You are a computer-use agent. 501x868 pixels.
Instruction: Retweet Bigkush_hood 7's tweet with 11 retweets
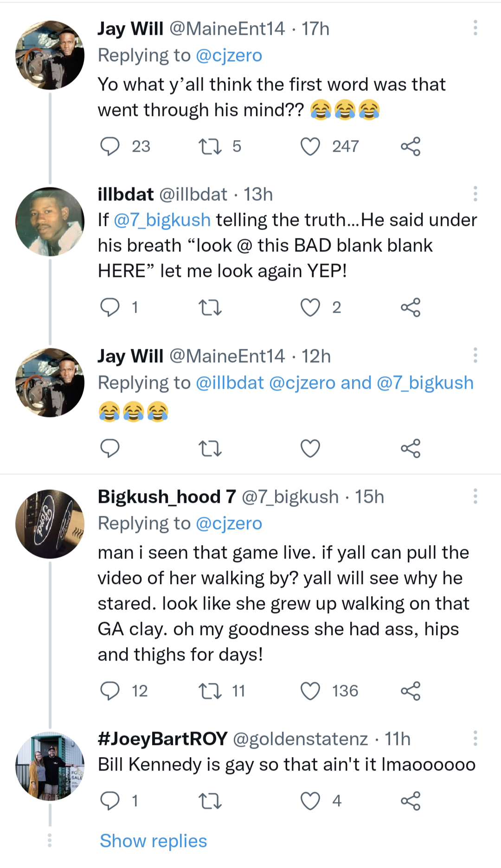[210, 691]
